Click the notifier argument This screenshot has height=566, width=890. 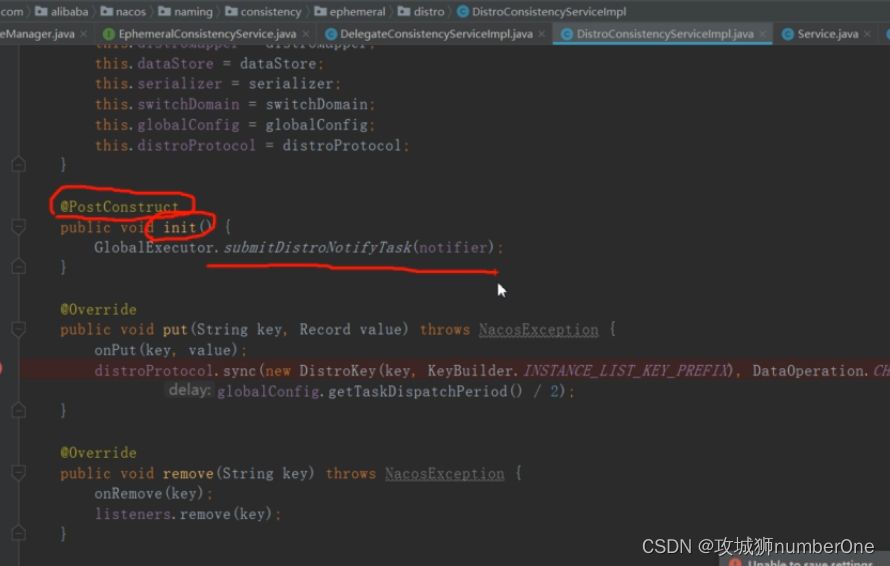pos(453,248)
